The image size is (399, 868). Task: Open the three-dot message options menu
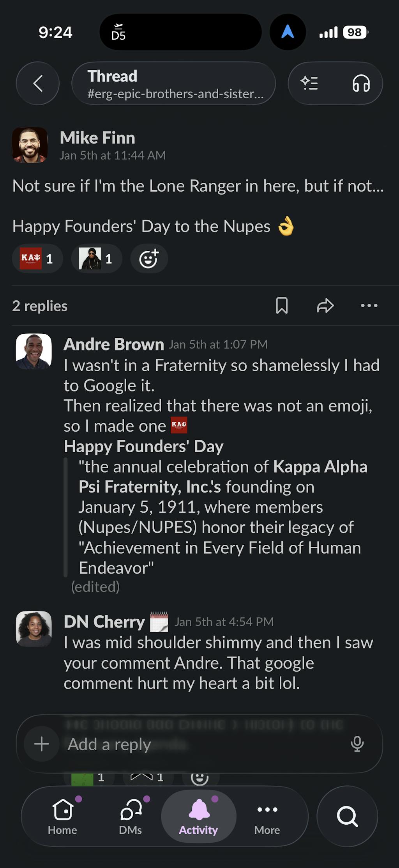pos(369,306)
